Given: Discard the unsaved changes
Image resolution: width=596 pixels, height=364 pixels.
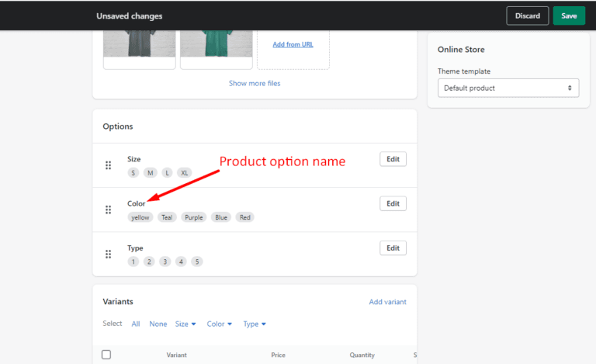Looking at the screenshot, I should point(527,16).
